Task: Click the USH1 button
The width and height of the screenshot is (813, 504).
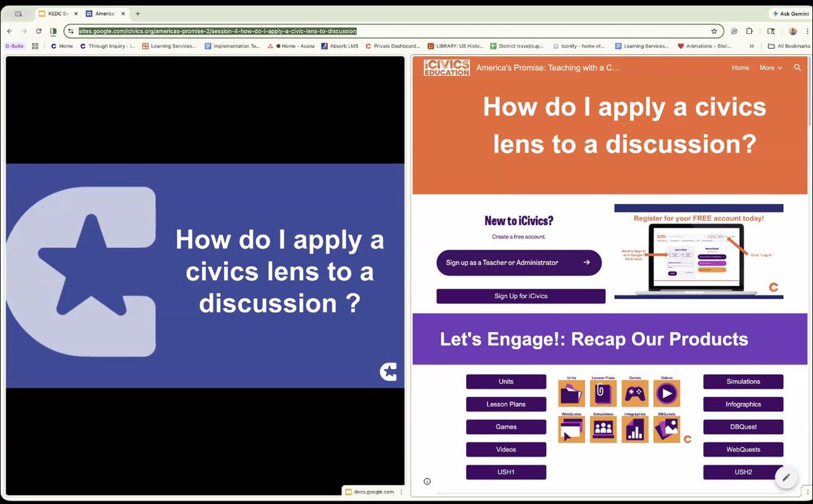Action: 506,472
